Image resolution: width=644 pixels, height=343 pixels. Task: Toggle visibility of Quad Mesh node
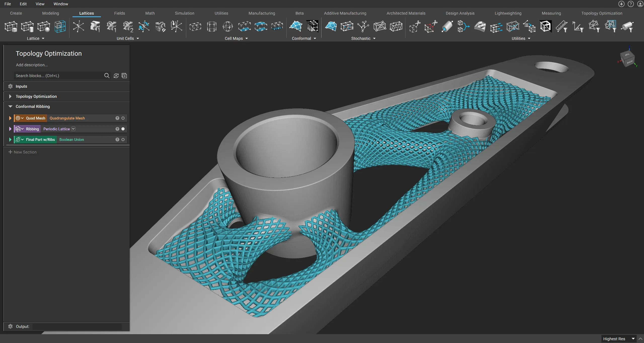pyautogui.click(x=123, y=118)
